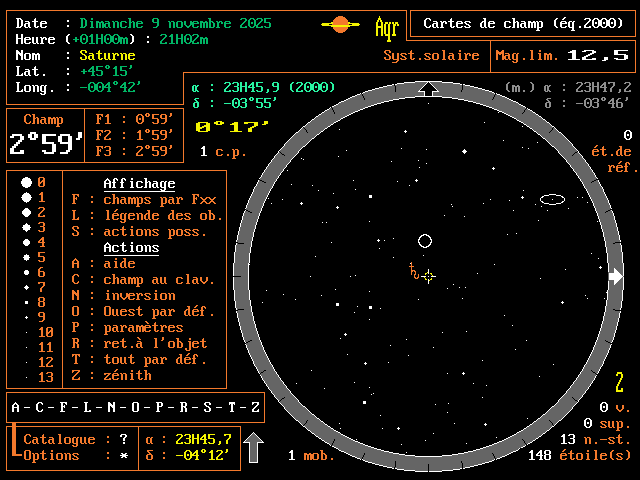Select L : légende des ob. option
This screenshot has width=640, height=480.
147,216
